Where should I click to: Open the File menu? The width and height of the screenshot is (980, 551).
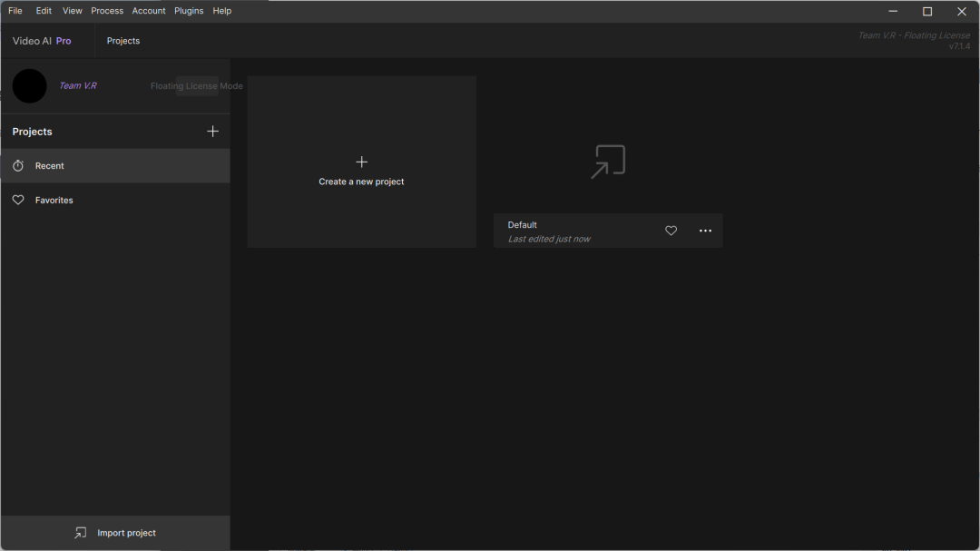(15, 11)
